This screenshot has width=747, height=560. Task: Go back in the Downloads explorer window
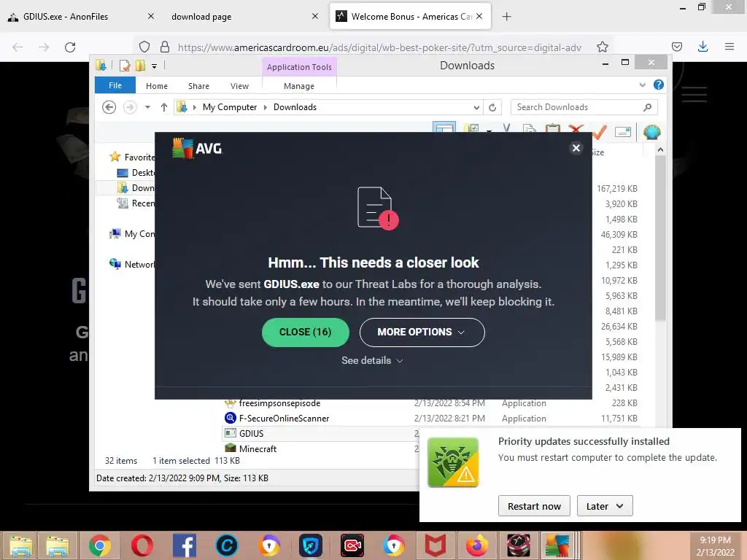tap(109, 107)
